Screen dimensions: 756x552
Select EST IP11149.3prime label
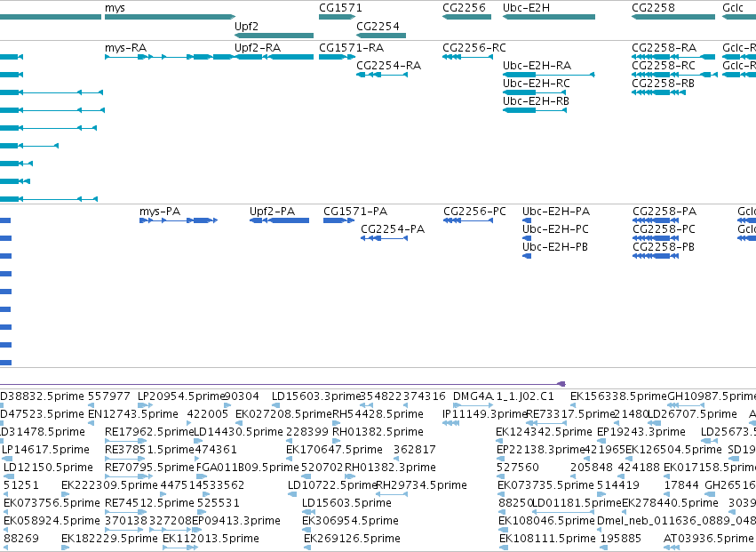(484, 414)
